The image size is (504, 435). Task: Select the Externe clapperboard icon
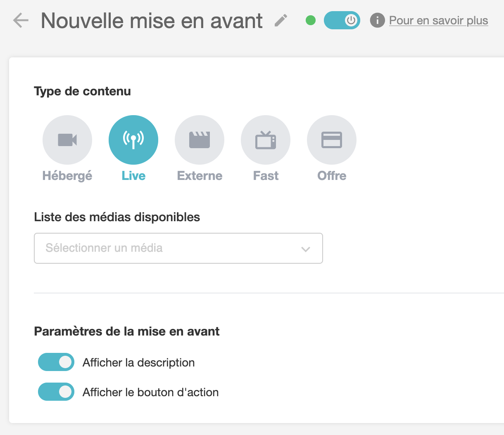[x=200, y=140]
